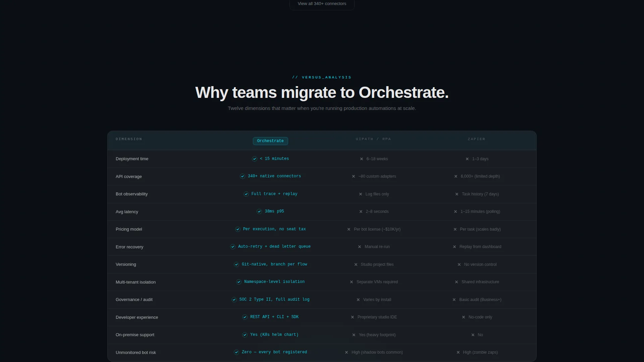Click the 'DIMENSION' column header

point(129,139)
